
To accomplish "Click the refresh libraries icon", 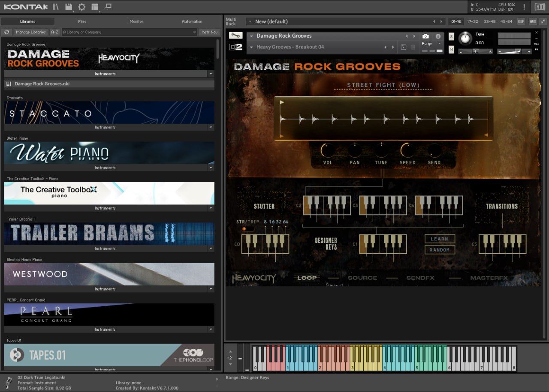I will 7,32.
